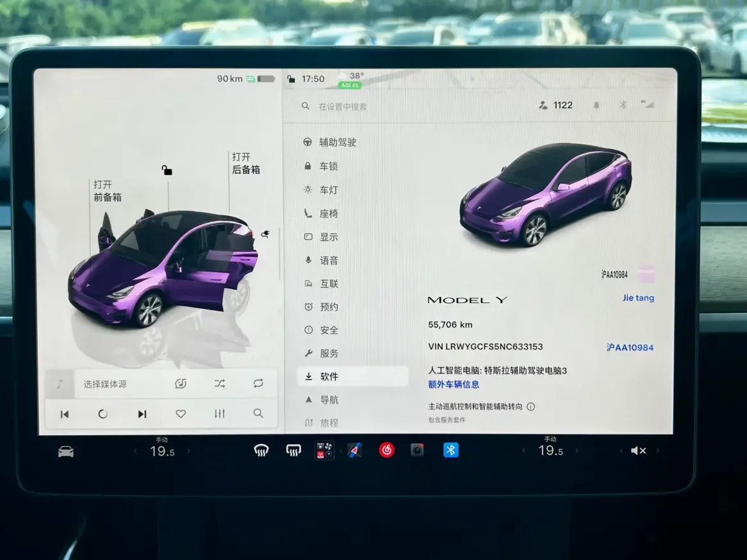The width and height of the screenshot is (747, 560).
Task: Increase driver temperature 19.5
Action: point(188,451)
